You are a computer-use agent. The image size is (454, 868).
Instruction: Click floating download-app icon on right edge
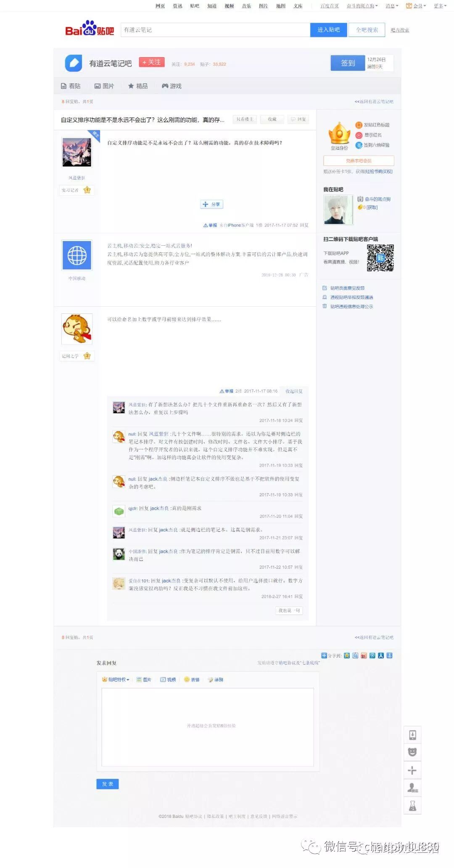click(x=412, y=735)
